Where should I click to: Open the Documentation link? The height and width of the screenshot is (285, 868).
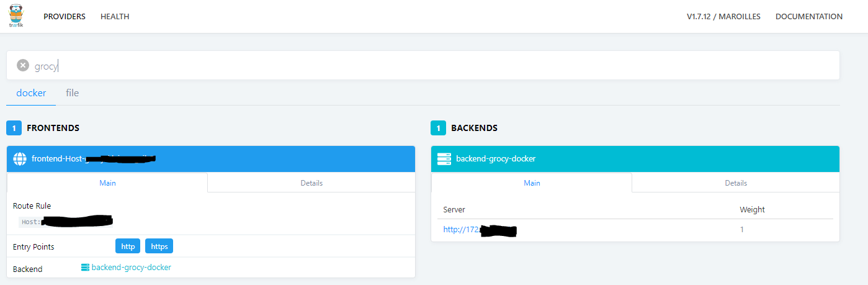809,17
